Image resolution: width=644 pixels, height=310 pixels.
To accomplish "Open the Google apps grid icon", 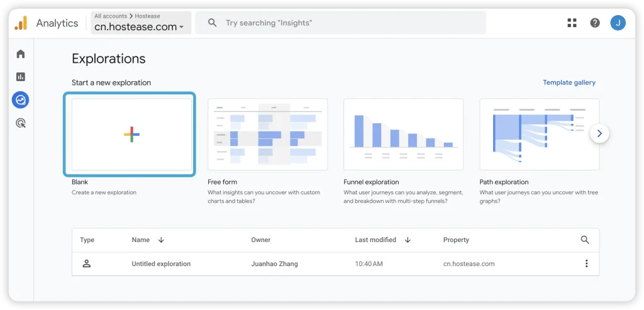I will pyautogui.click(x=572, y=23).
